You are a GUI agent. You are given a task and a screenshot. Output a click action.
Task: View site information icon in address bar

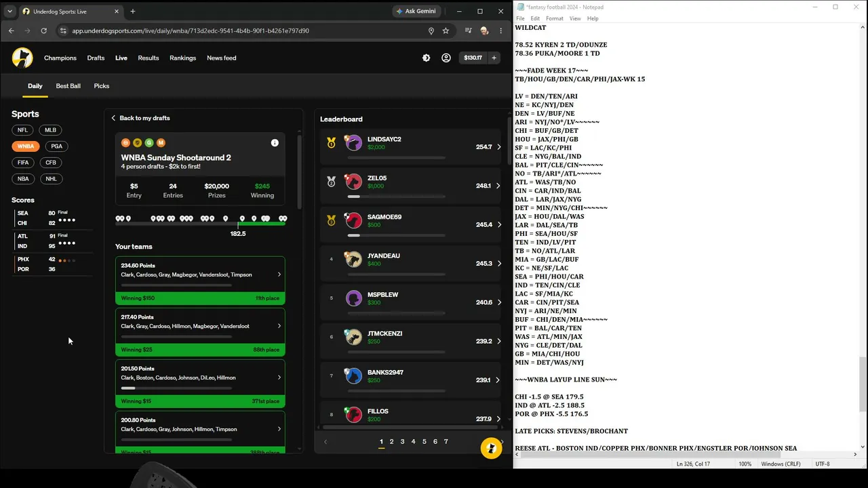(x=63, y=30)
